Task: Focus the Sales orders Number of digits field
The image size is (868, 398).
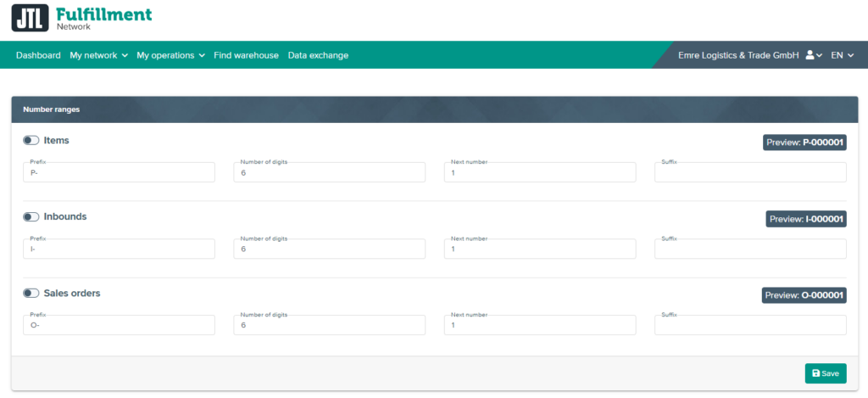Action: coord(330,325)
